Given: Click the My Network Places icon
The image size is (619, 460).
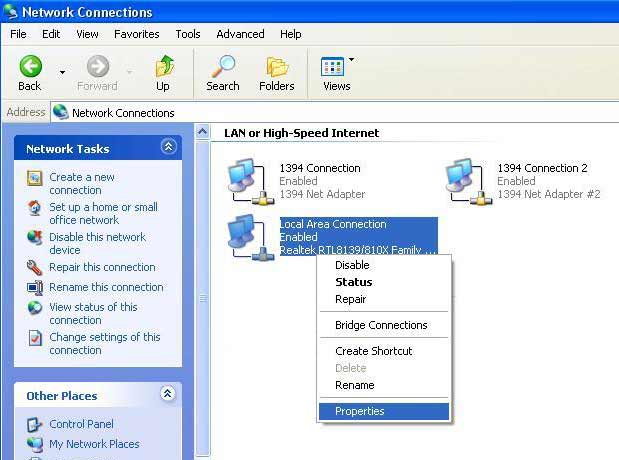Looking at the screenshot, I should click(x=35, y=445).
